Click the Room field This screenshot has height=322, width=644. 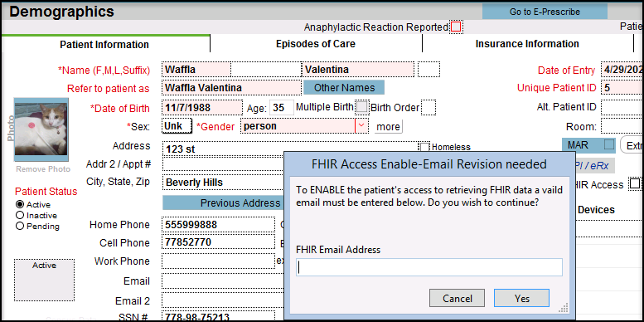pos(622,126)
